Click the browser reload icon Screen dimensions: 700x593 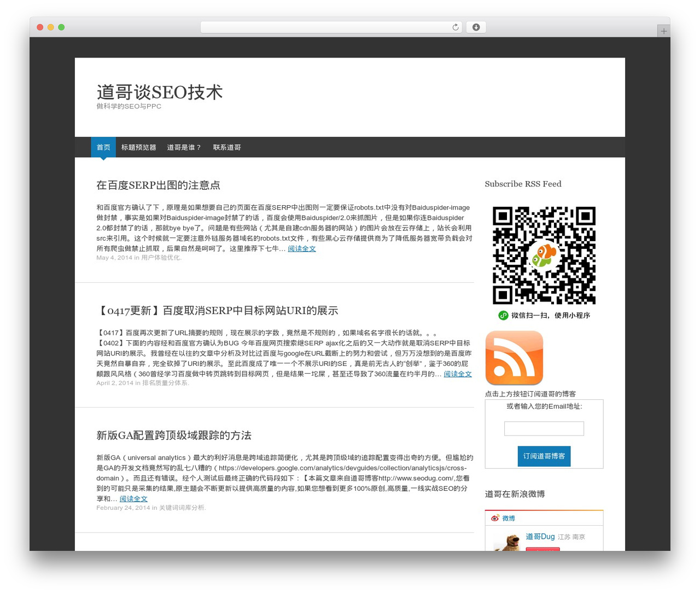(x=456, y=27)
